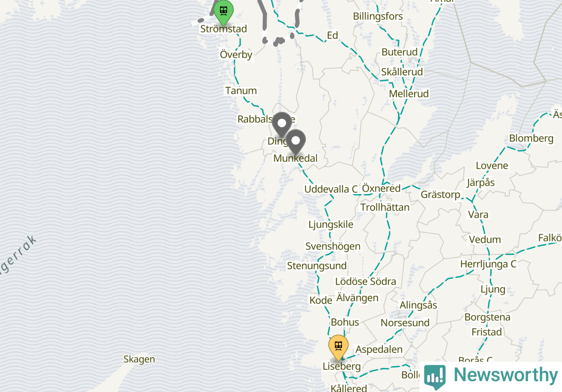
Task: Select the gray pin above Dingle
Action: (x=282, y=124)
